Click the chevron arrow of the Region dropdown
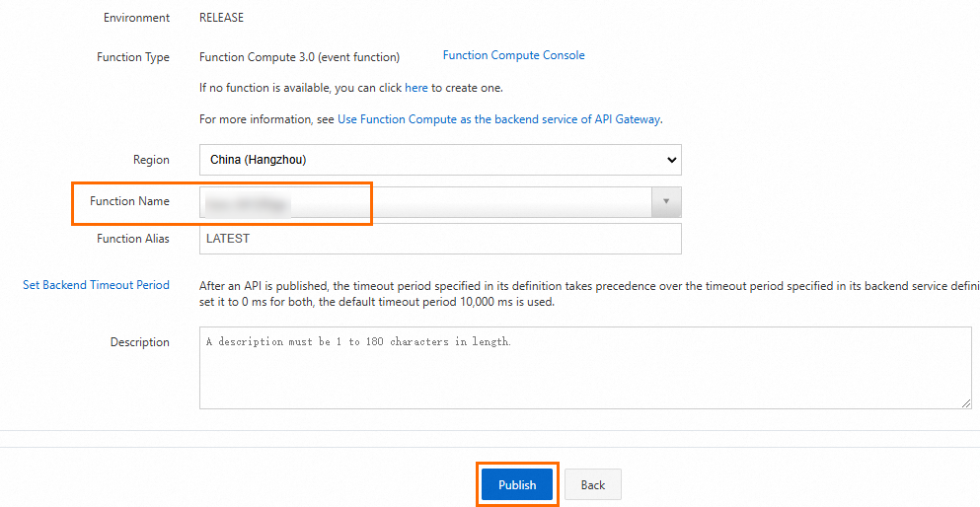The image size is (980, 507). 671,160
